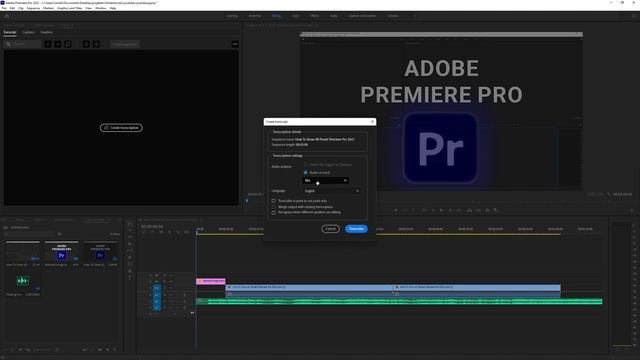Select the Selection tool in the timeline toolbox
Screen dimensions: 640x360
(x=130, y=224)
